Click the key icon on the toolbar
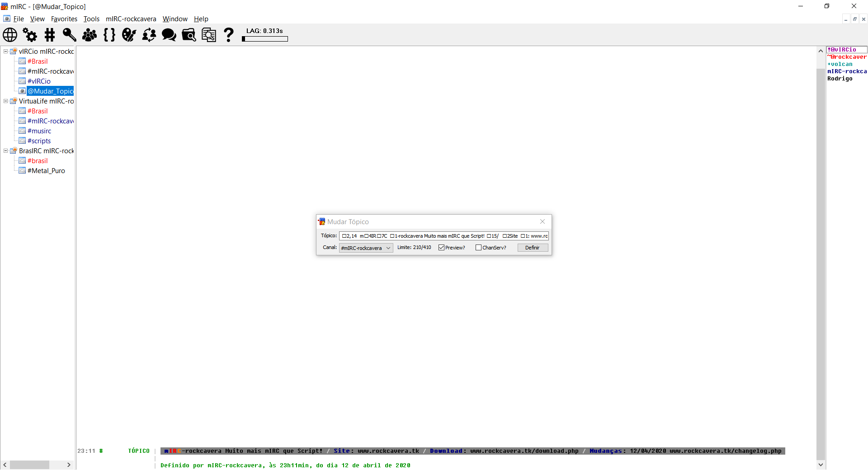This screenshot has width=868, height=470. tap(69, 35)
